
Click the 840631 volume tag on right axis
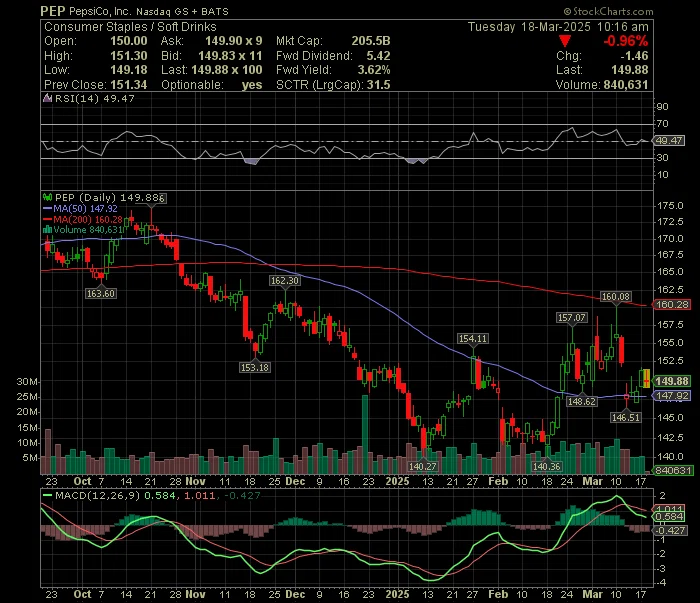pos(673,470)
